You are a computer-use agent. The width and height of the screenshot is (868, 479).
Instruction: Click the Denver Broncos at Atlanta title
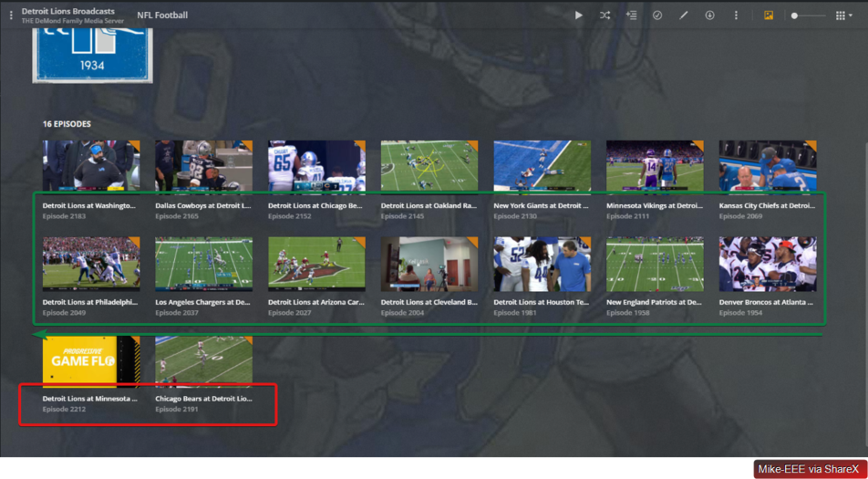click(x=768, y=303)
